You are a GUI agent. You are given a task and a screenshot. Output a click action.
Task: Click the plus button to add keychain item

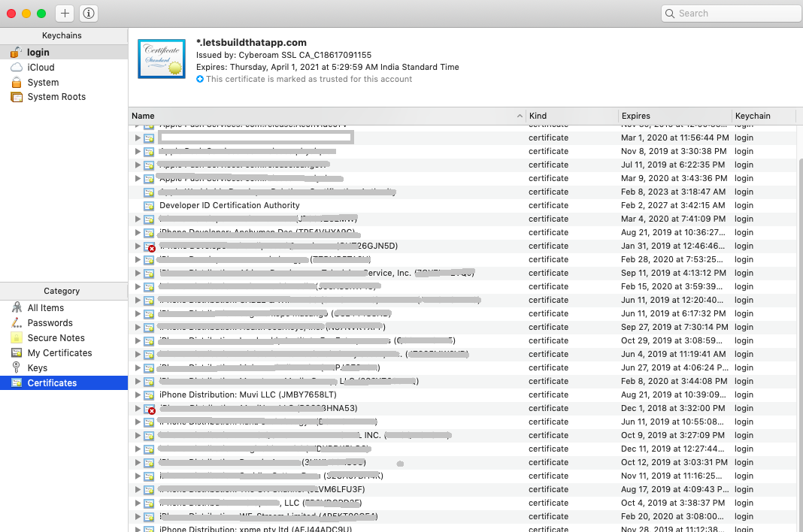tap(65, 14)
